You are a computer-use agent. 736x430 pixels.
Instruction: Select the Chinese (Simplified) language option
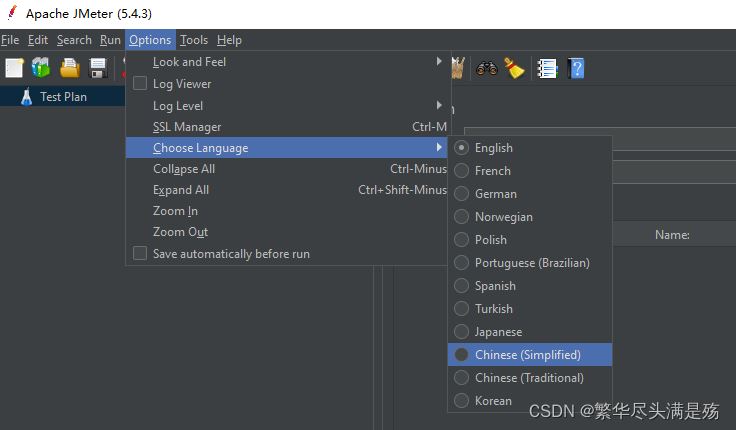click(527, 355)
